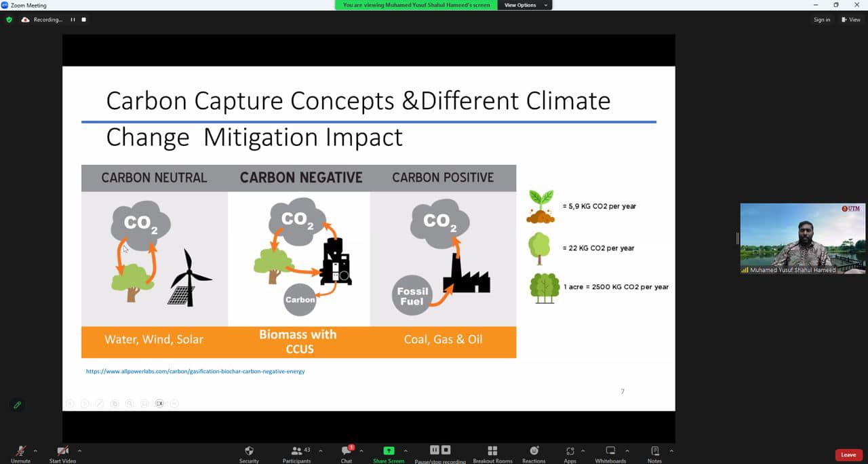This screenshot has width=868, height=464.
Task: Open Breakout Rooms
Action: [x=492, y=453]
